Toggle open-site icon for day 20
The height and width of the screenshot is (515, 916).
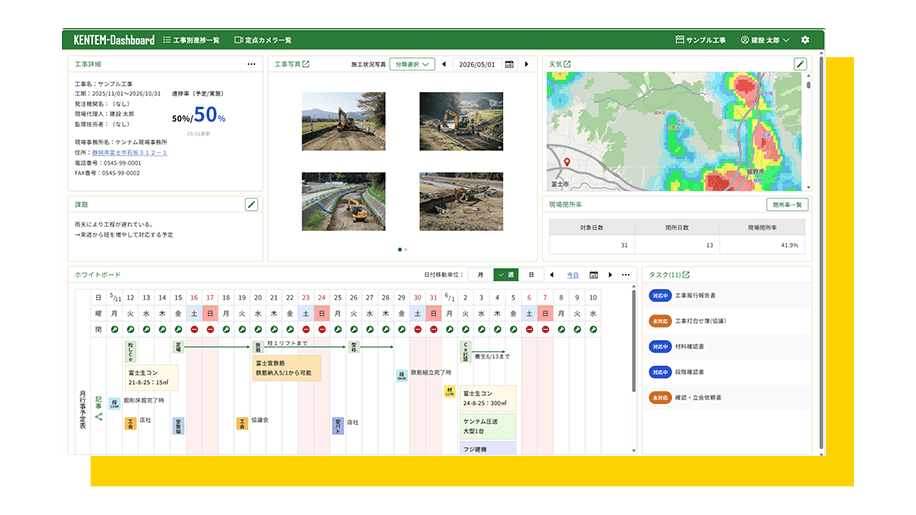coord(258,329)
